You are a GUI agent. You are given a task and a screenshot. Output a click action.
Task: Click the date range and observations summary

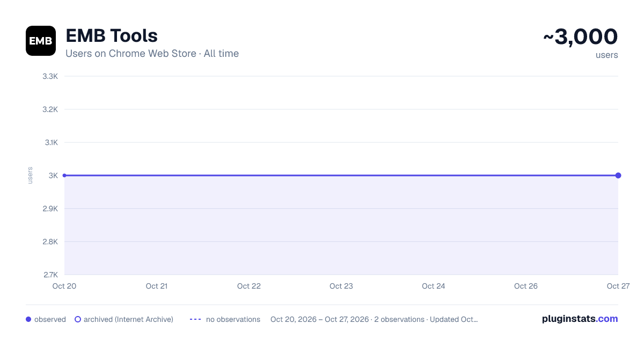(374, 319)
